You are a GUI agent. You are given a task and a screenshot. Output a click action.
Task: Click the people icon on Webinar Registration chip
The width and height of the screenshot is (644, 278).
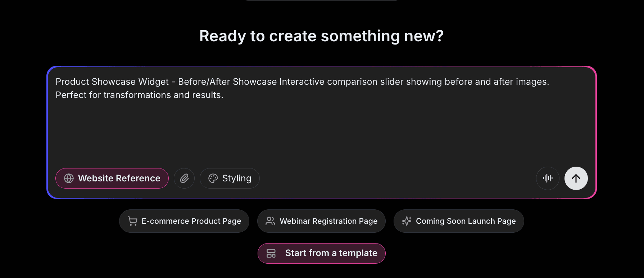(270, 221)
